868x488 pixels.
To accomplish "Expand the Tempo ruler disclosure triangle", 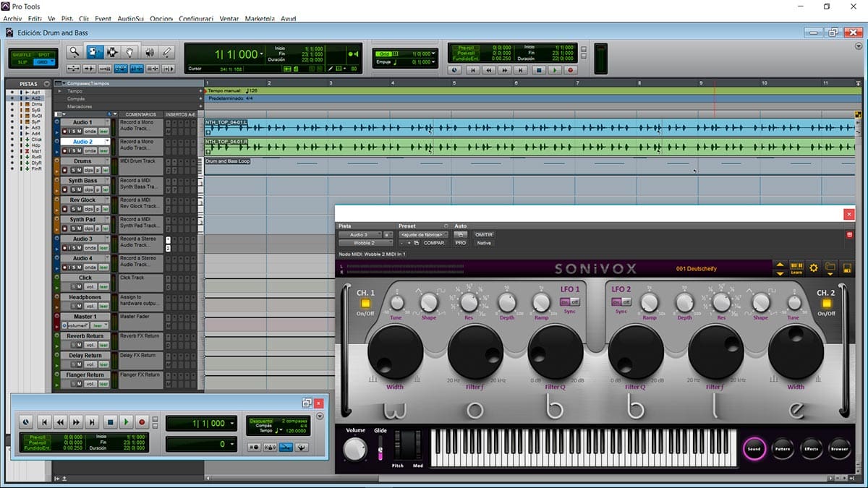I will tap(60, 91).
